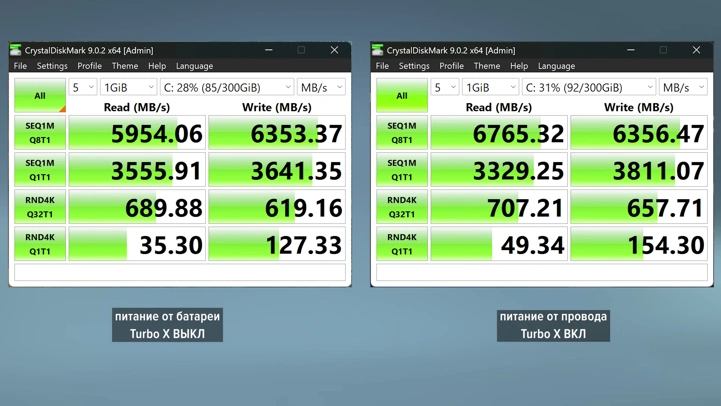Open Settings menu in right window
The image size is (721, 406).
(414, 66)
